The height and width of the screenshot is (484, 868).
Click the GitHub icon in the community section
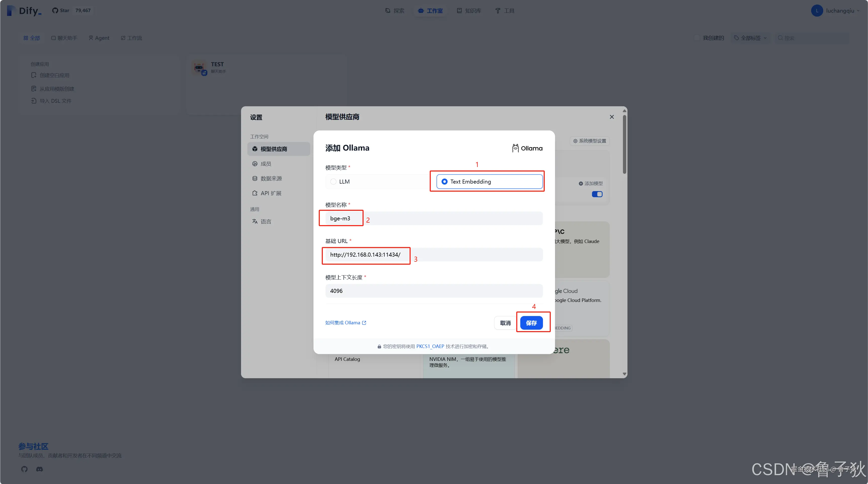point(24,469)
